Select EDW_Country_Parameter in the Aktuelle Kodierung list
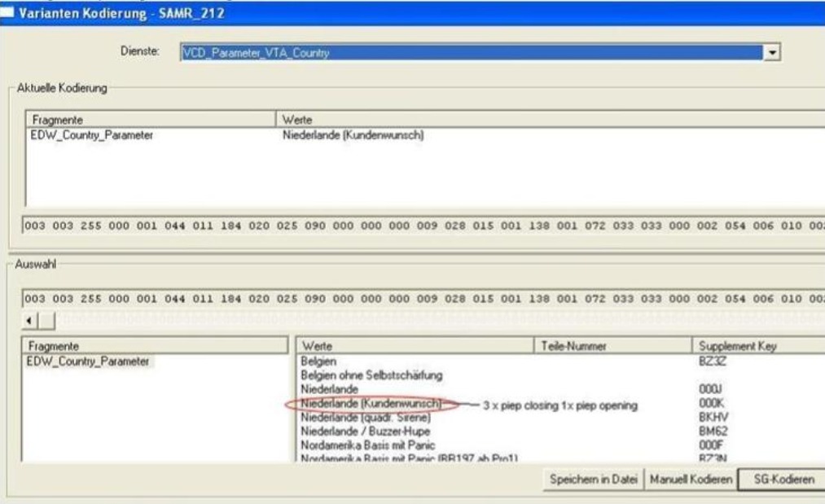 point(87,135)
